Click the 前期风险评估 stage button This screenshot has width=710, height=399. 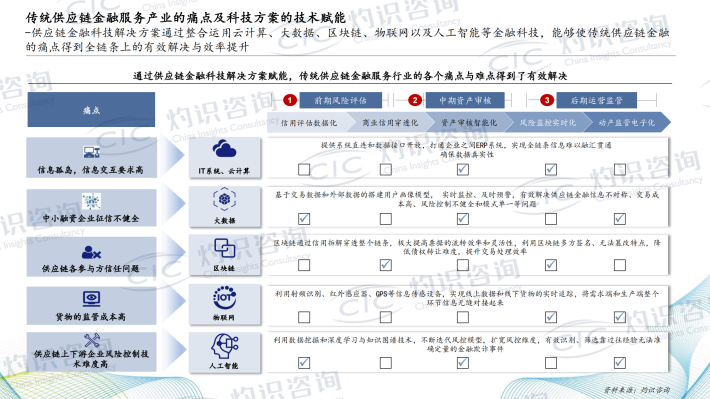click(x=341, y=100)
